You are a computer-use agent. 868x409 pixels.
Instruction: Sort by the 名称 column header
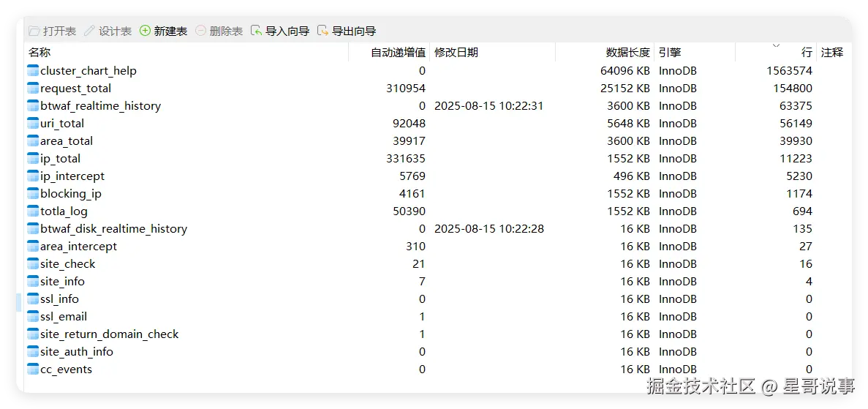(x=39, y=53)
